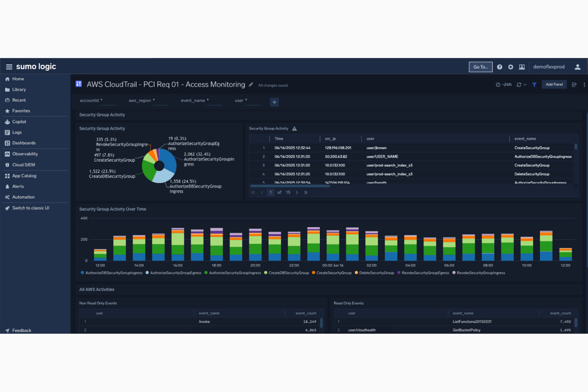
Task: Open the Alerts section
Action: coord(18,186)
